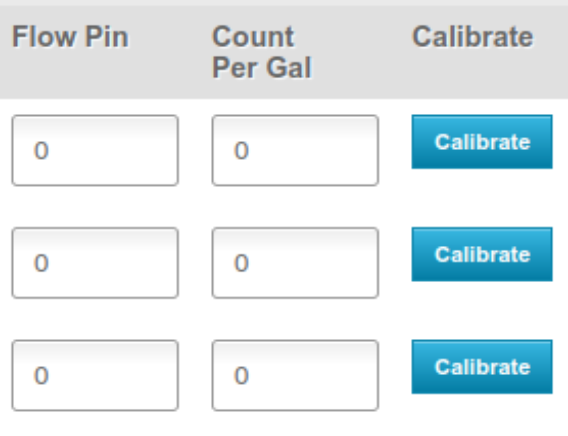The width and height of the screenshot is (568, 436).
Task: Edit the topmost Flow Pin value box
Action: click(95, 150)
